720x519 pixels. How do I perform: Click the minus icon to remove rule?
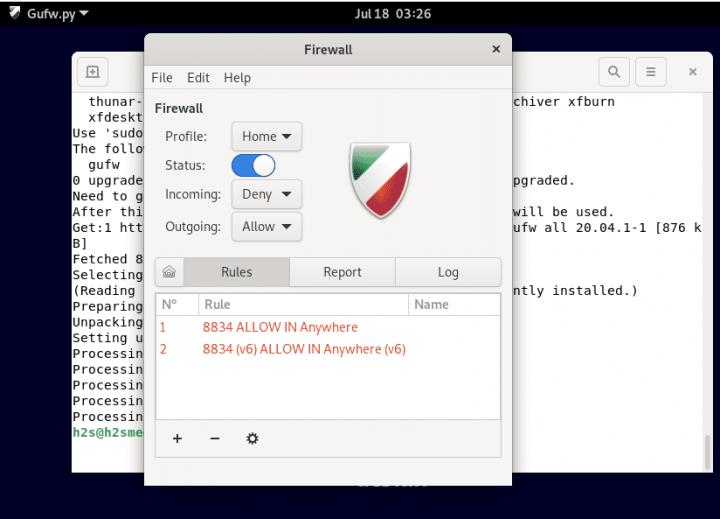coord(214,438)
